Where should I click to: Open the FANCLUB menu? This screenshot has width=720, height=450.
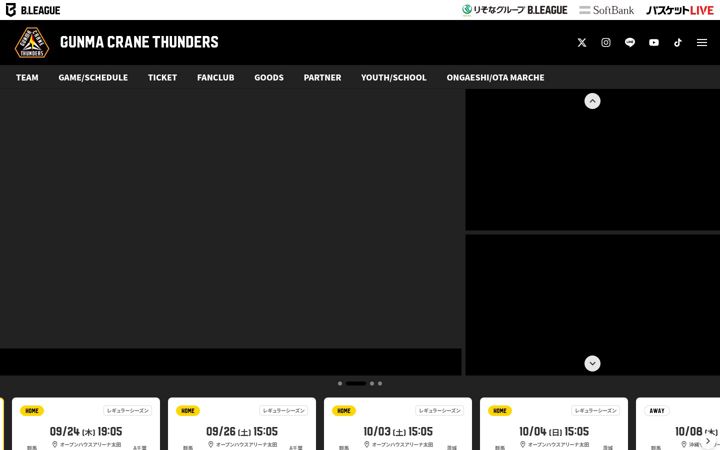click(216, 77)
